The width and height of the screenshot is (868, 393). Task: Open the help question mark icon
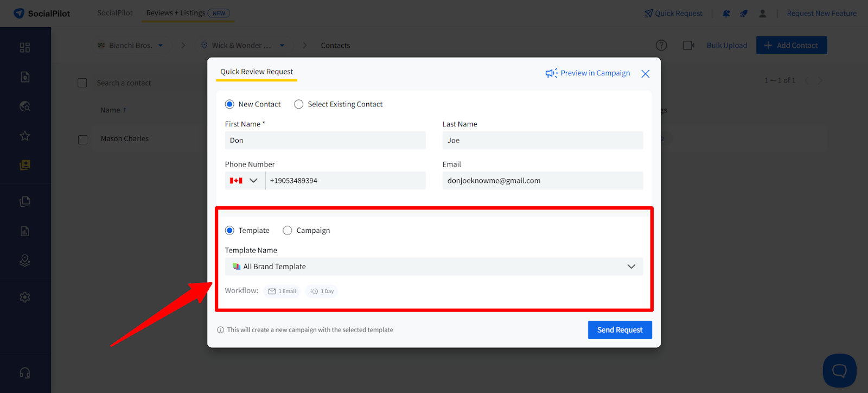(661, 46)
